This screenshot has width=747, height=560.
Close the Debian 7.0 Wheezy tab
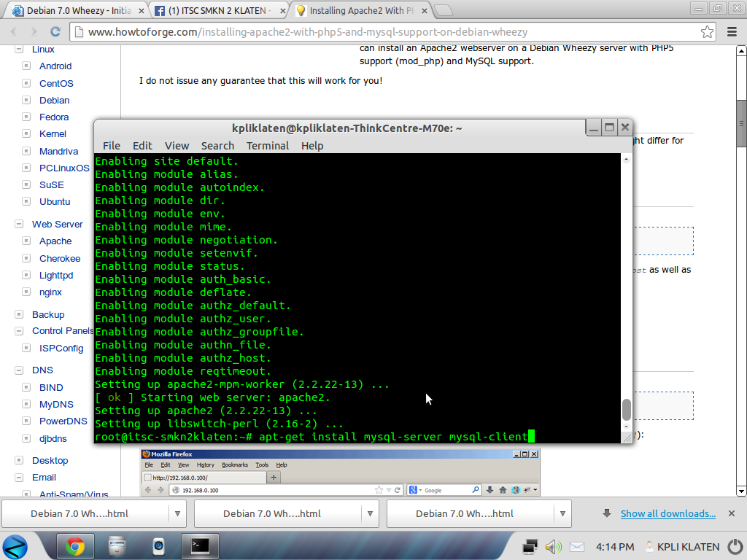[141, 10]
